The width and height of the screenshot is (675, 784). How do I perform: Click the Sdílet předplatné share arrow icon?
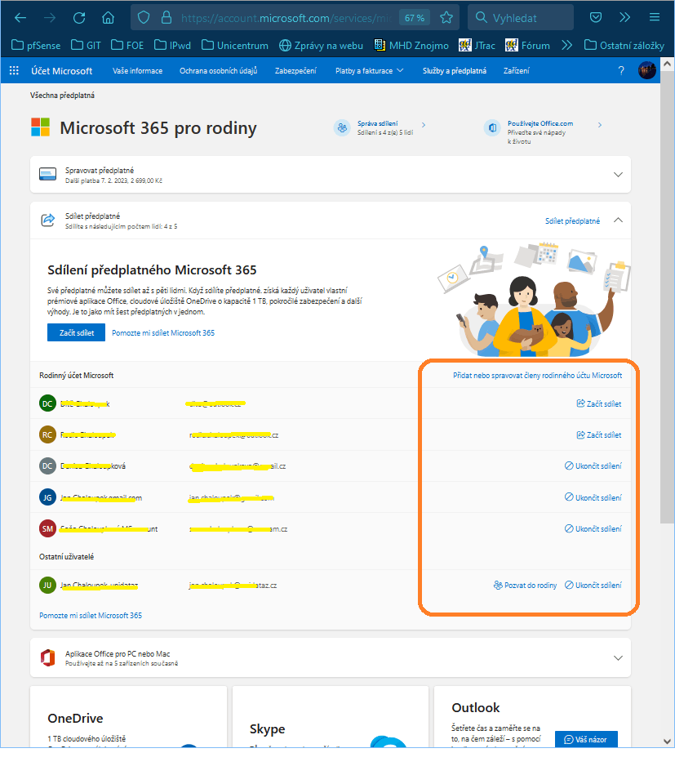pyautogui.click(x=48, y=220)
